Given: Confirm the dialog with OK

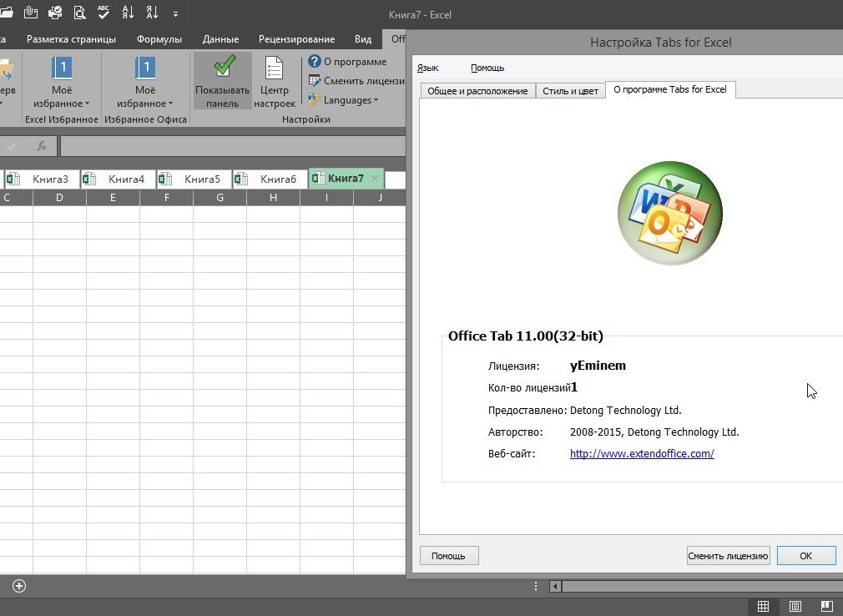Looking at the screenshot, I should (x=806, y=556).
